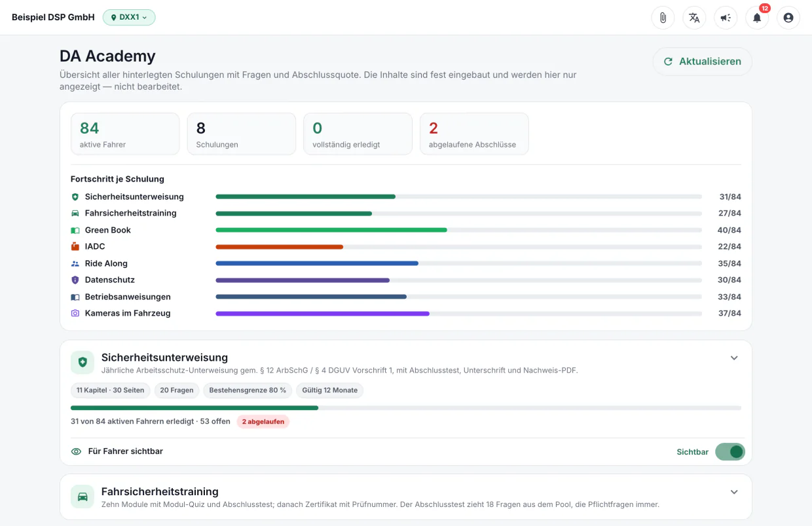The height and width of the screenshot is (526, 812).
Task: Open the attachments paperclip icon
Action: [x=663, y=18]
